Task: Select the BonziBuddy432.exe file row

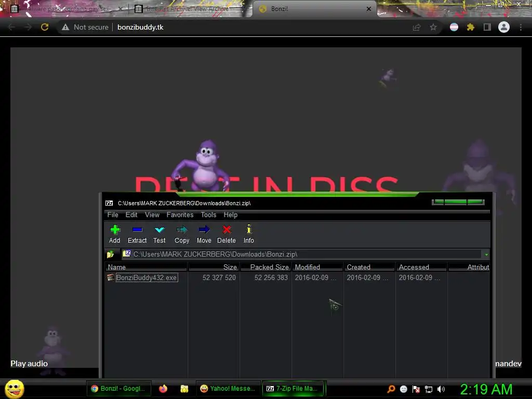Action: (147, 277)
